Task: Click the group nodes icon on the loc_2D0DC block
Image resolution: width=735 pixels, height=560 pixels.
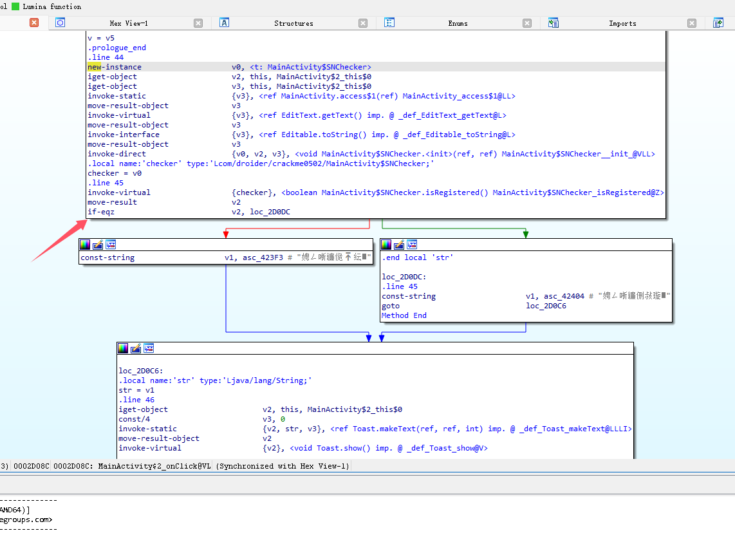Action: [x=412, y=245]
